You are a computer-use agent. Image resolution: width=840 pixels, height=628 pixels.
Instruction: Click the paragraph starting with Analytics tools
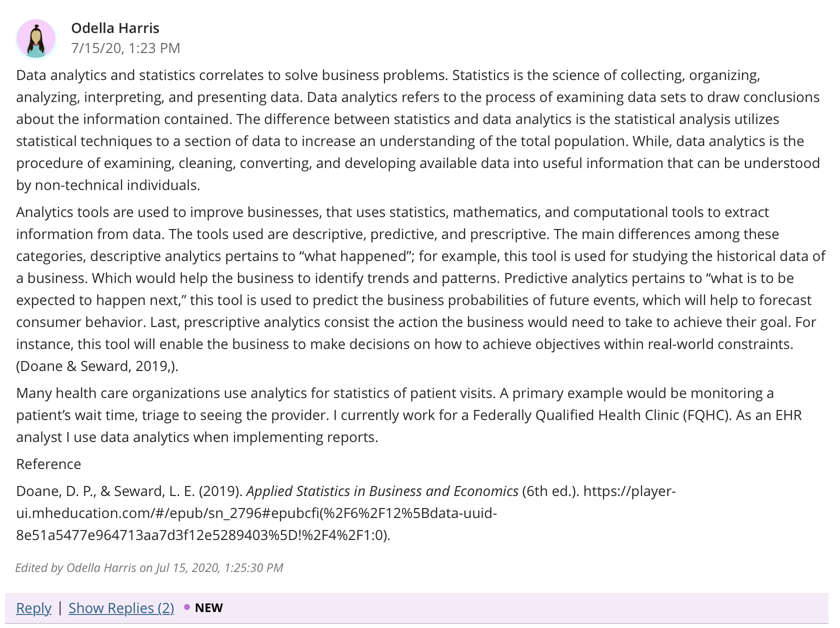[420, 289]
